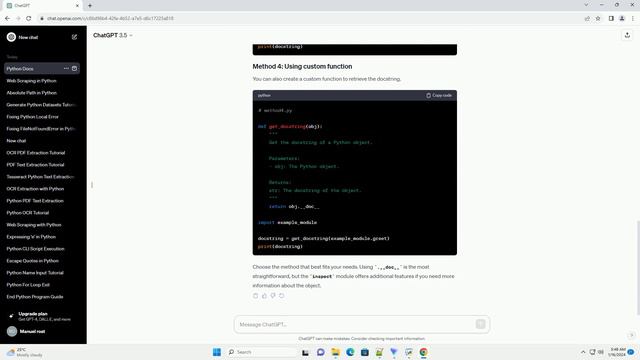Open the Chrome three-dot menu
This screenshot has height=360, width=640.
point(633,18)
